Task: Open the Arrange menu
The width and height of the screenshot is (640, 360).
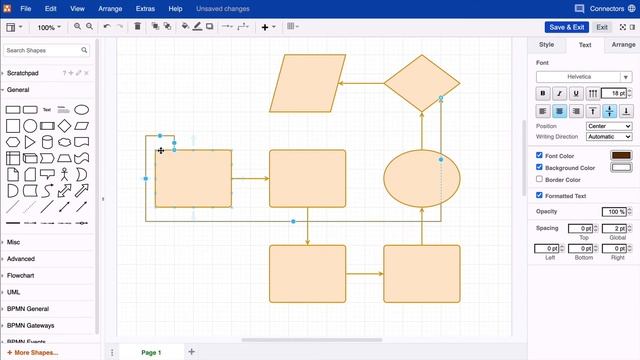Action: tap(110, 9)
